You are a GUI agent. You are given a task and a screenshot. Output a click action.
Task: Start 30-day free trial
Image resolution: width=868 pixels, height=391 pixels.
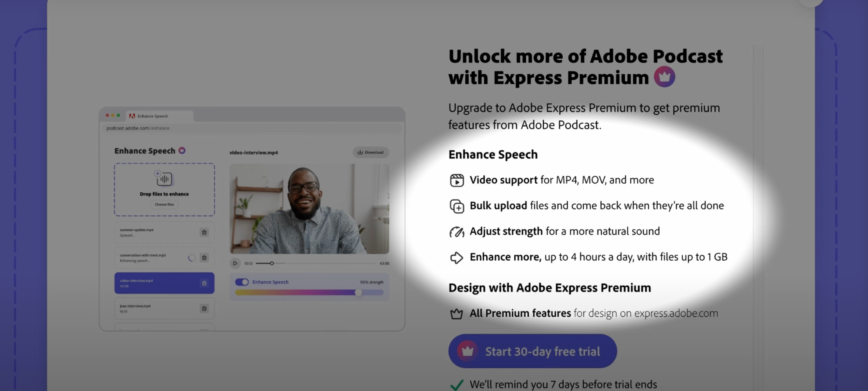click(532, 351)
